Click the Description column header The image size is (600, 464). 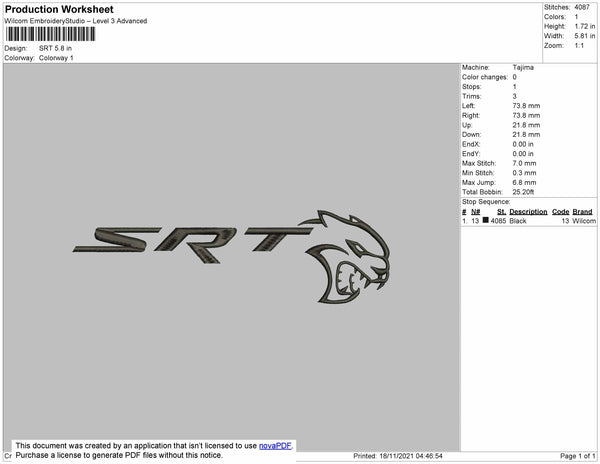[x=528, y=212]
